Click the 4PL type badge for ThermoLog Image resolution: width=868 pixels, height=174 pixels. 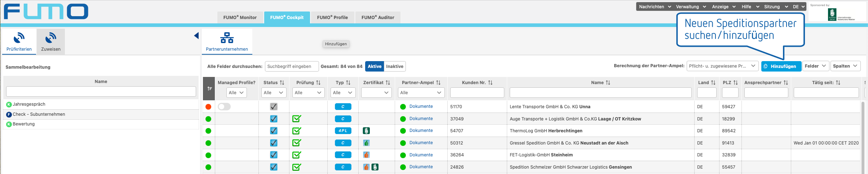(x=343, y=131)
